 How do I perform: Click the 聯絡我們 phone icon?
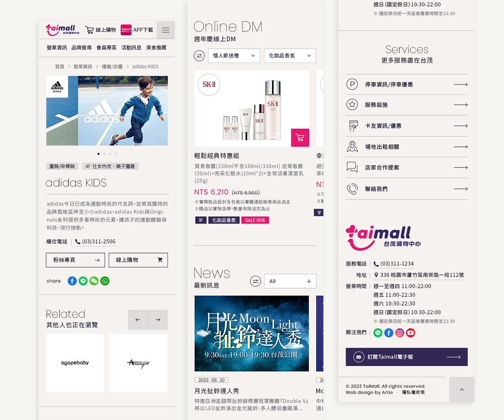point(352,189)
